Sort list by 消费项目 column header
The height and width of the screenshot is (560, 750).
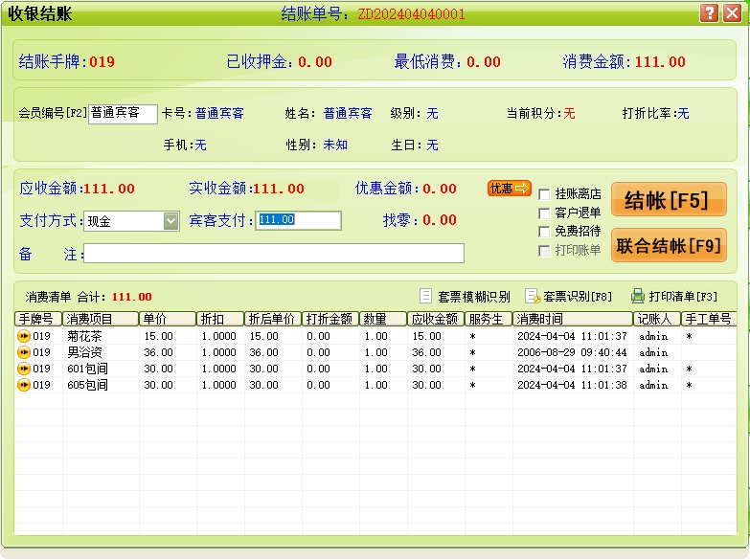click(x=101, y=319)
